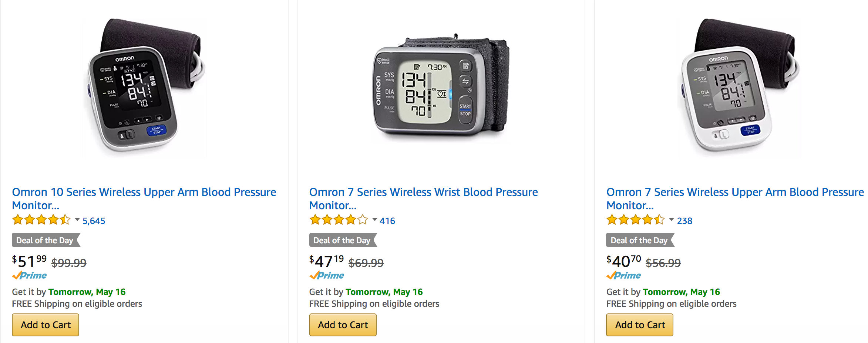Click the Prime logo under the $51.99 price
Viewport: 868px width, 343px height.
(30, 276)
